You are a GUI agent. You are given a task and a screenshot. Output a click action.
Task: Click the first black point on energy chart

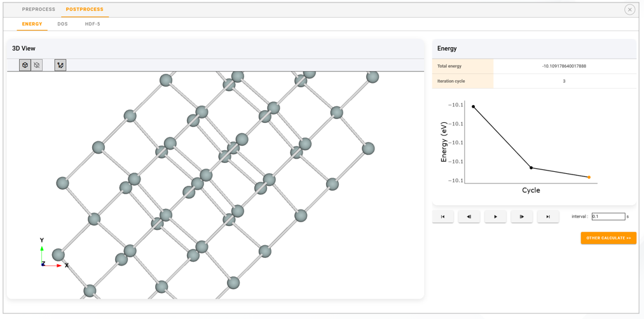pos(474,107)
